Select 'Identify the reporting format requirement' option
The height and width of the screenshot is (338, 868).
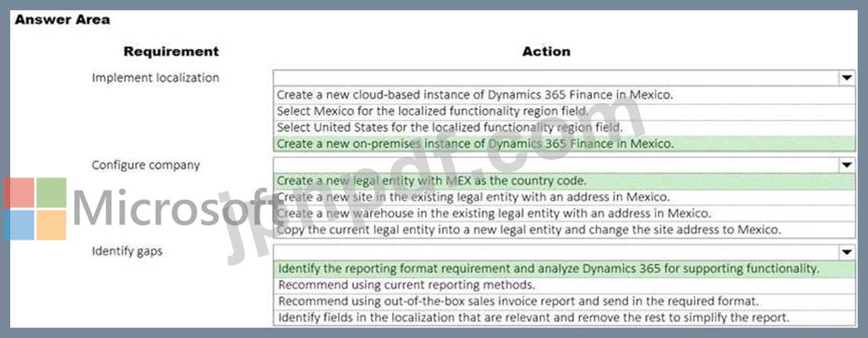pyautogui.click(x=565, y=269)
